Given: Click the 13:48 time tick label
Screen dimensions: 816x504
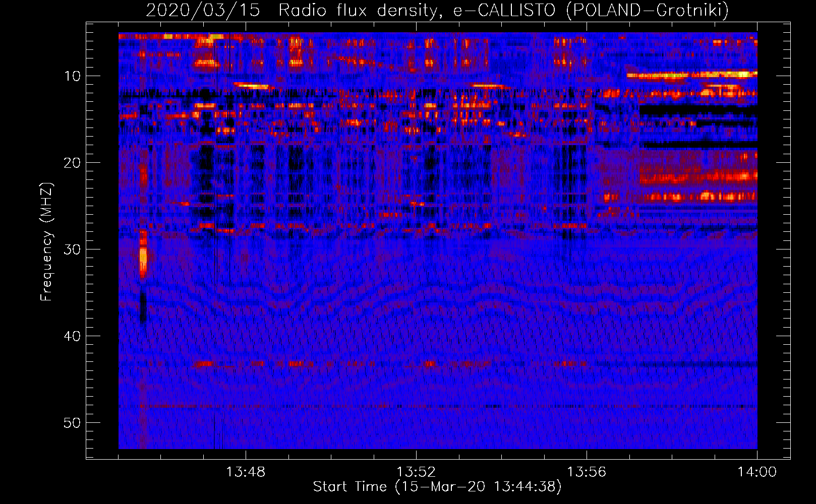Looking at the screenshot, I should pos(246,472).
